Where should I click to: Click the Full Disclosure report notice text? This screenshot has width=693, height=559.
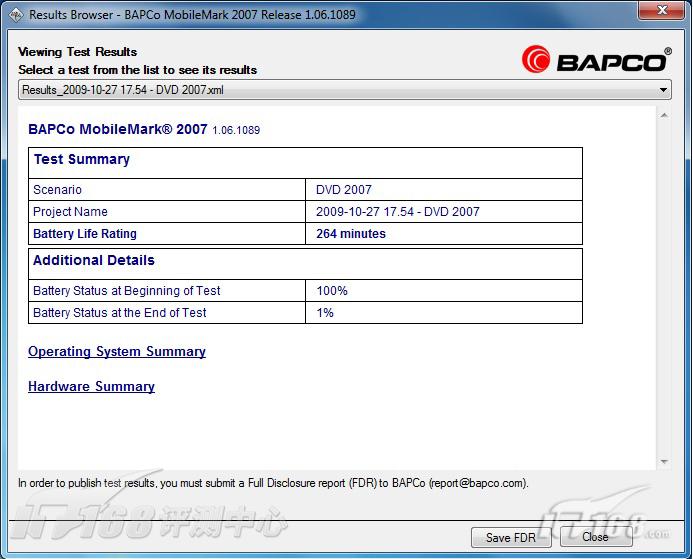(x=273, y=483)
